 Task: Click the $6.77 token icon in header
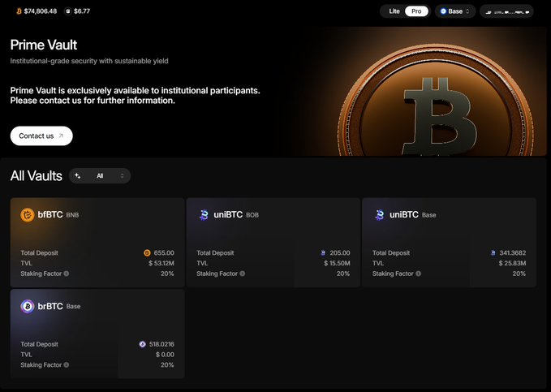(x=68, y=11)
